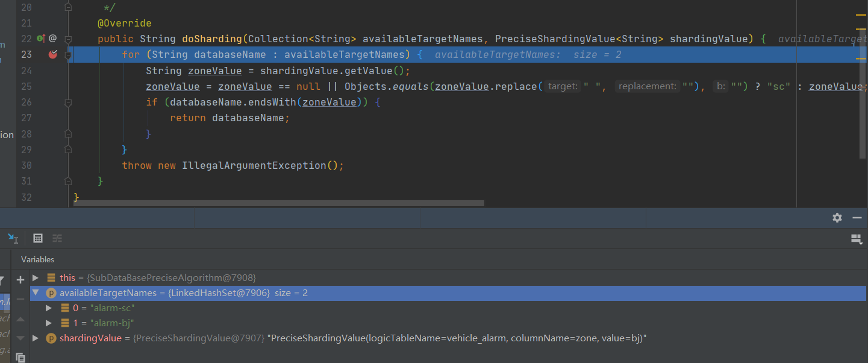
Task: Expand the shardingValue variable node
Action: coord(36,338)
